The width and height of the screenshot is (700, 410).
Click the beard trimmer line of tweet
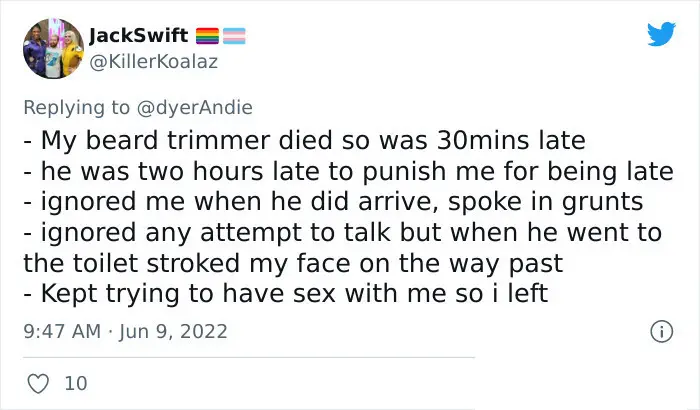304,140
